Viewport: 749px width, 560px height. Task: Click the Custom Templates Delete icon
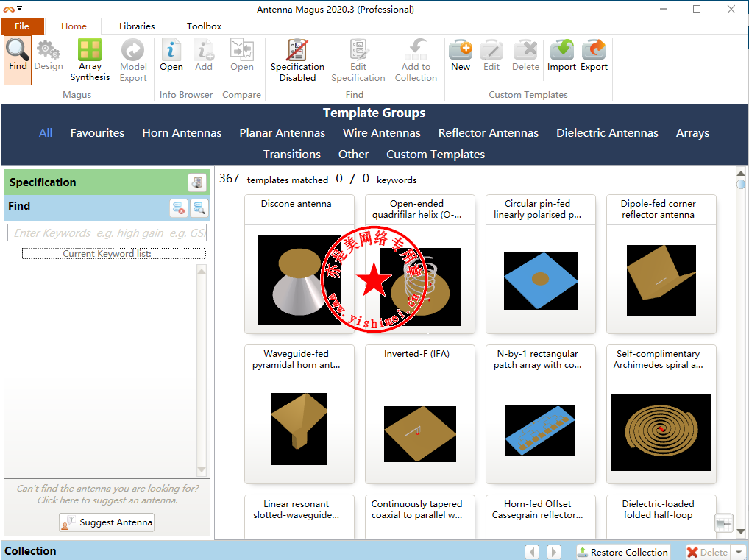pos(525,55)
